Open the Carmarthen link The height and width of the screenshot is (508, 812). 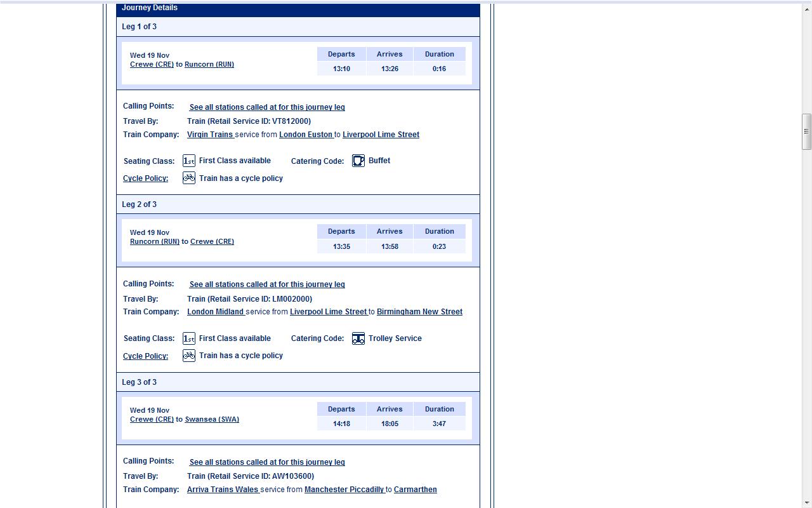click(416, 490)
